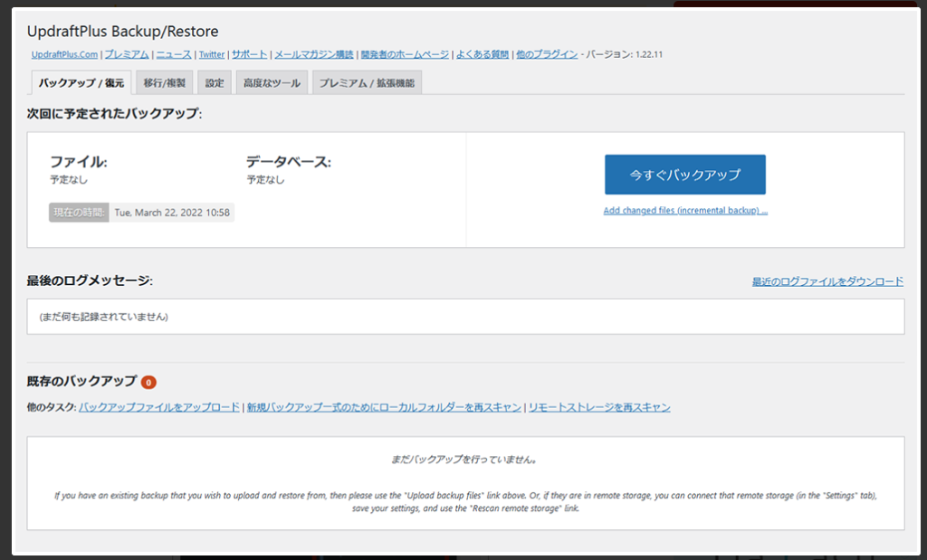The image size is (927, 560).
Task: Open the プレミアム link in header
Action: coord(127,54)
